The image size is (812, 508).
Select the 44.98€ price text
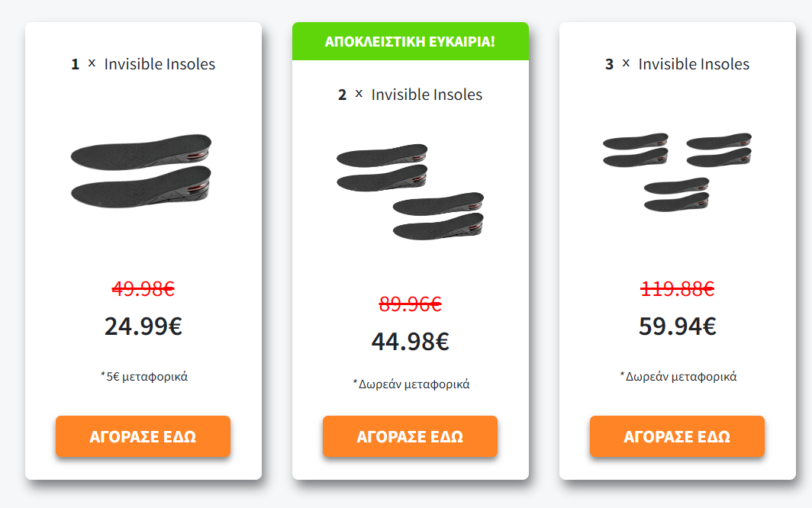pos(410,342)
